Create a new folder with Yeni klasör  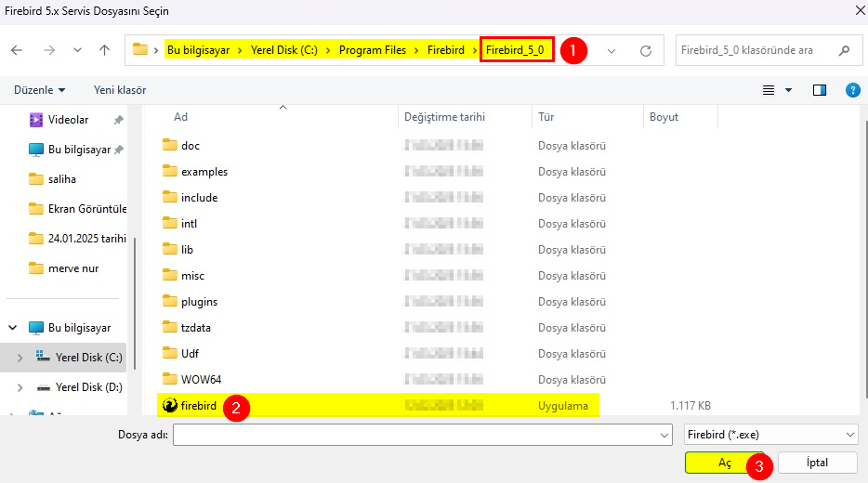coord(120,90)
